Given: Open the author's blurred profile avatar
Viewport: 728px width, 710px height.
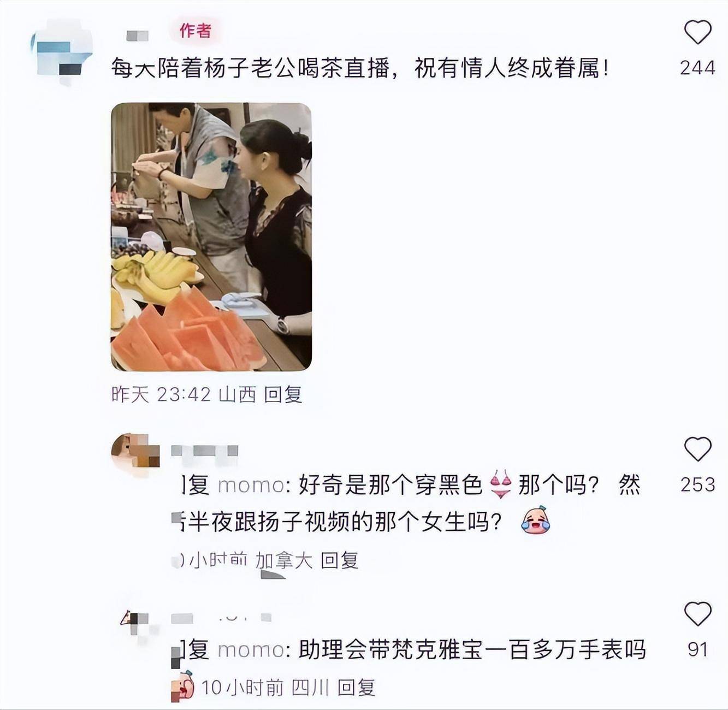Looking at the screenshot, I should tap(61, 52).
